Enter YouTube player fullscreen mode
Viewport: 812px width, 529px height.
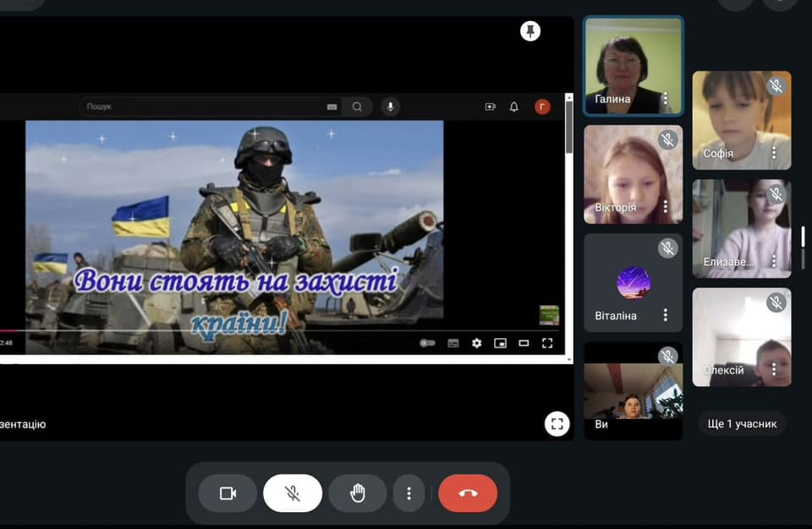[547, 343]
